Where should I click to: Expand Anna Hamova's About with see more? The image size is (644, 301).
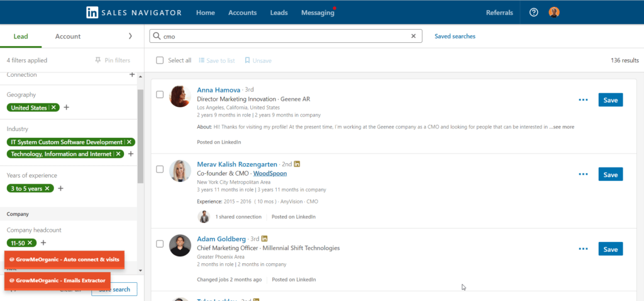(562, 127)
